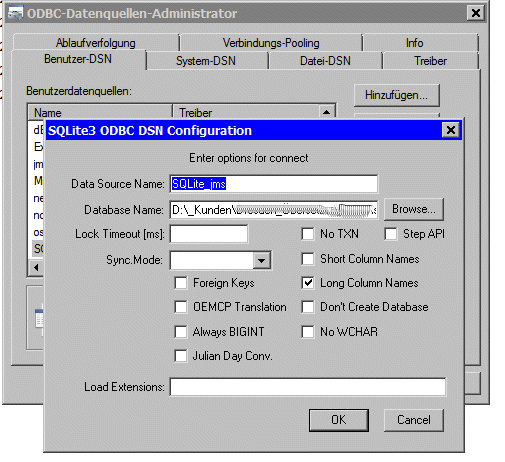Enable Julian Day Conv. checkbox
The width and height of the screenshot is (505, 462).
[x=181, y=356]
